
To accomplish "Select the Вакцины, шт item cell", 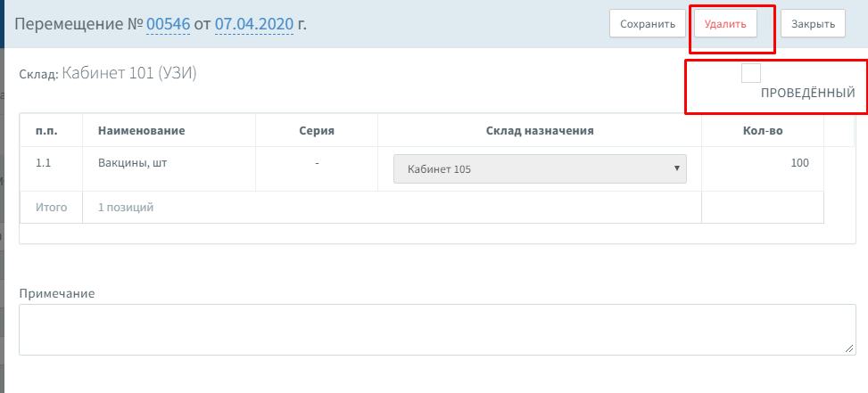I will click(169, 169).
